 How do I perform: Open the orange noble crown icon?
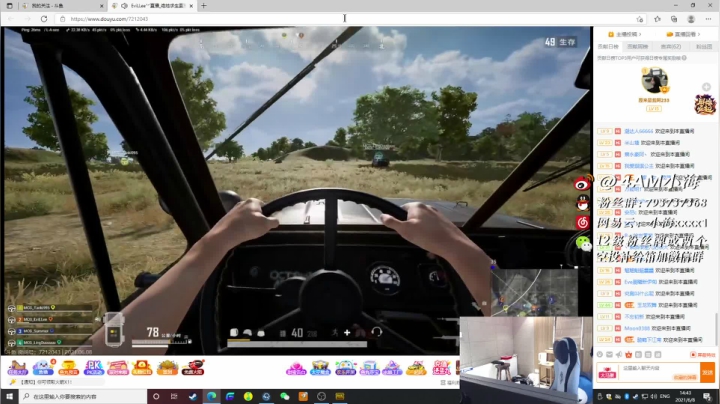[x=628, y=354]
